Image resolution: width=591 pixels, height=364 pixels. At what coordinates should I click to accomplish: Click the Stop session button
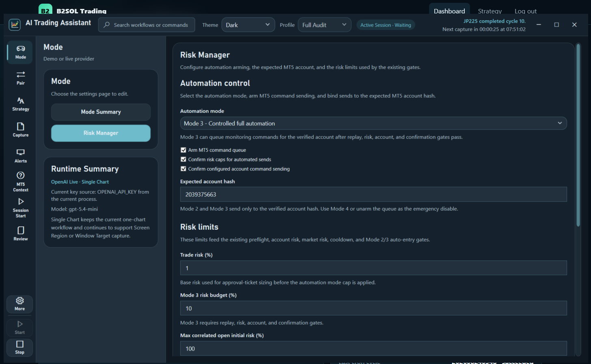(x=19, y=347)
